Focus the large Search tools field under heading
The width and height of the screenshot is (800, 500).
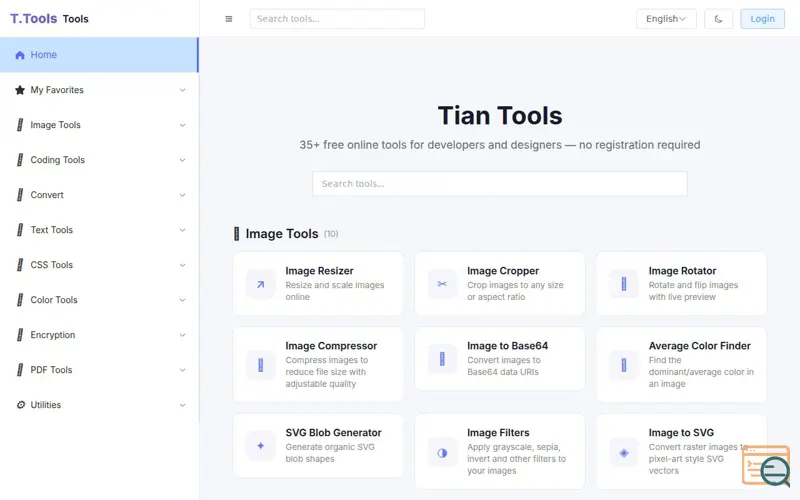pos(500,184)
